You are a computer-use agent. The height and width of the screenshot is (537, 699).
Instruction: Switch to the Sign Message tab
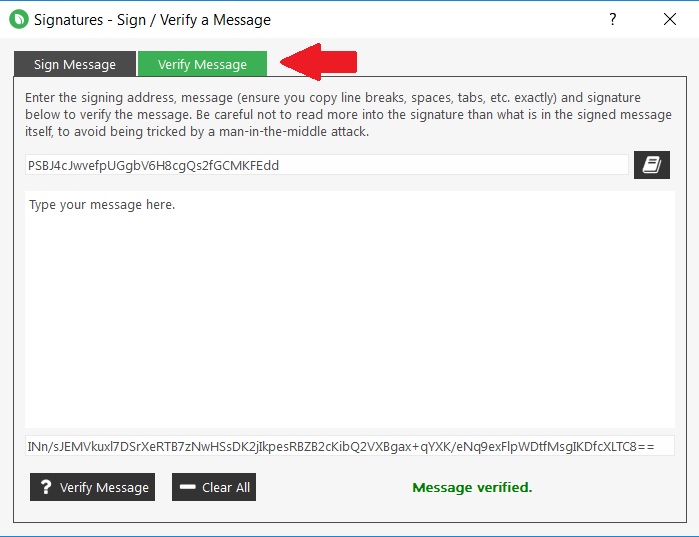75,64
